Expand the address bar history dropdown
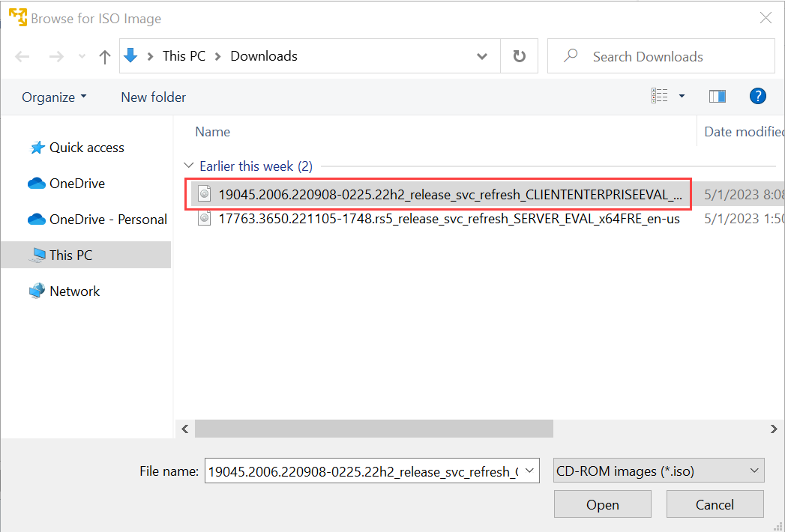This screenshot has height=532, width=785. 481,56
